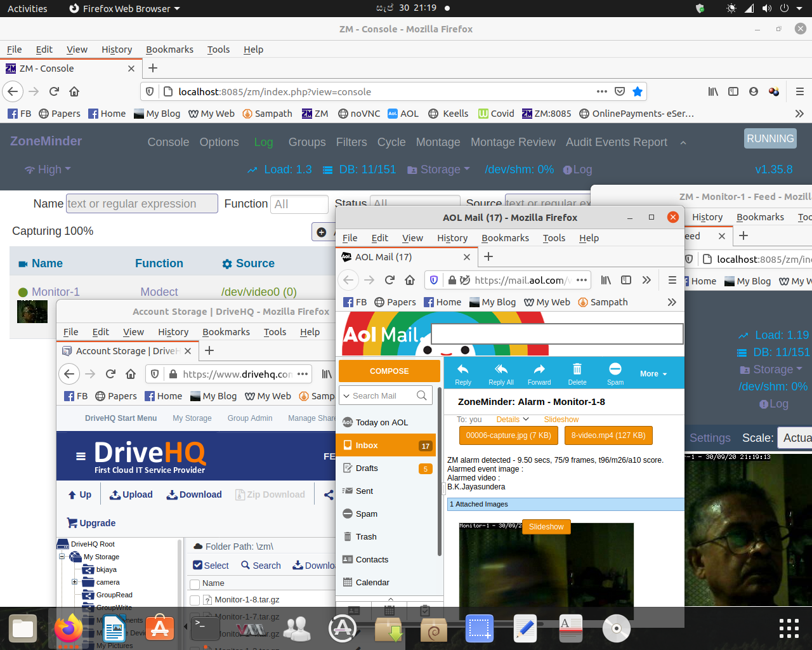This screenshot has width=812, height=650.
Task: Open the Firefox hamburger menu in ZM Console window
Action: [800, 91]
